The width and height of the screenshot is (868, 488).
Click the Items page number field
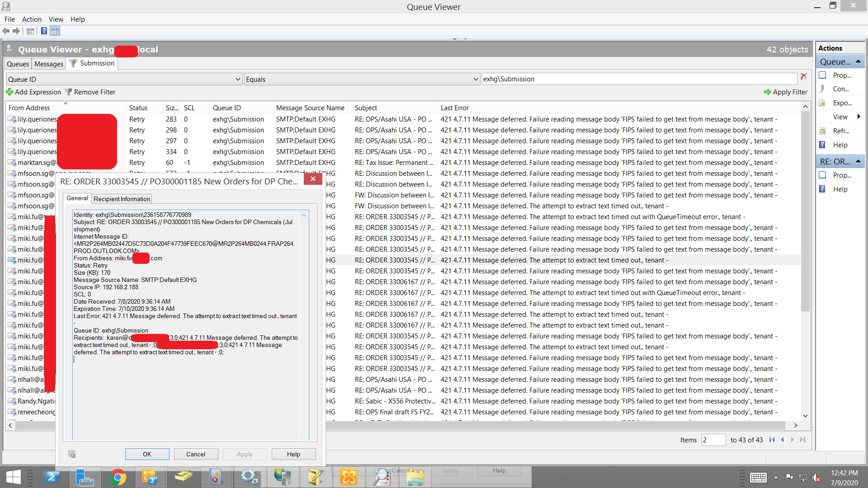[x=713, y=440]
